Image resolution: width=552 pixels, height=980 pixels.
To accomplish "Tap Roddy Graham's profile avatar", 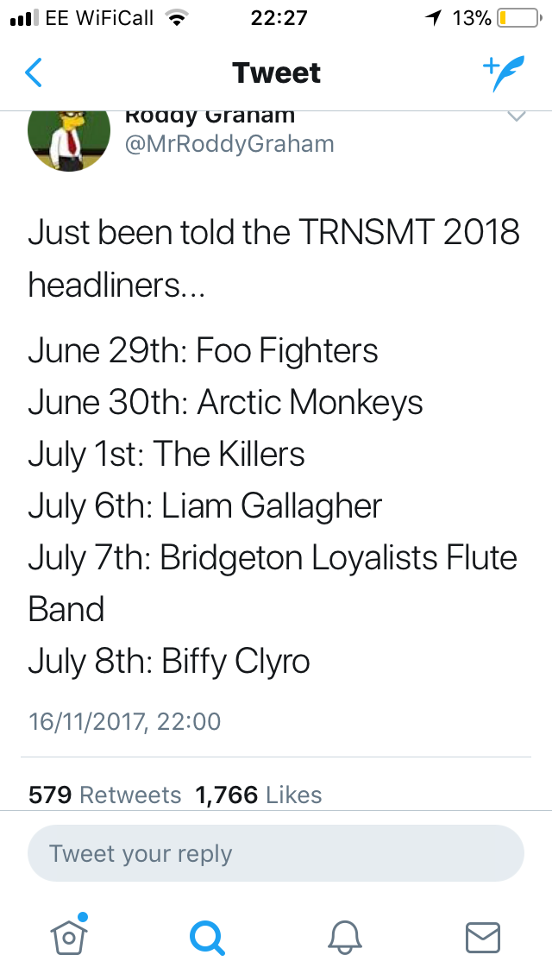I will (69, 140).
